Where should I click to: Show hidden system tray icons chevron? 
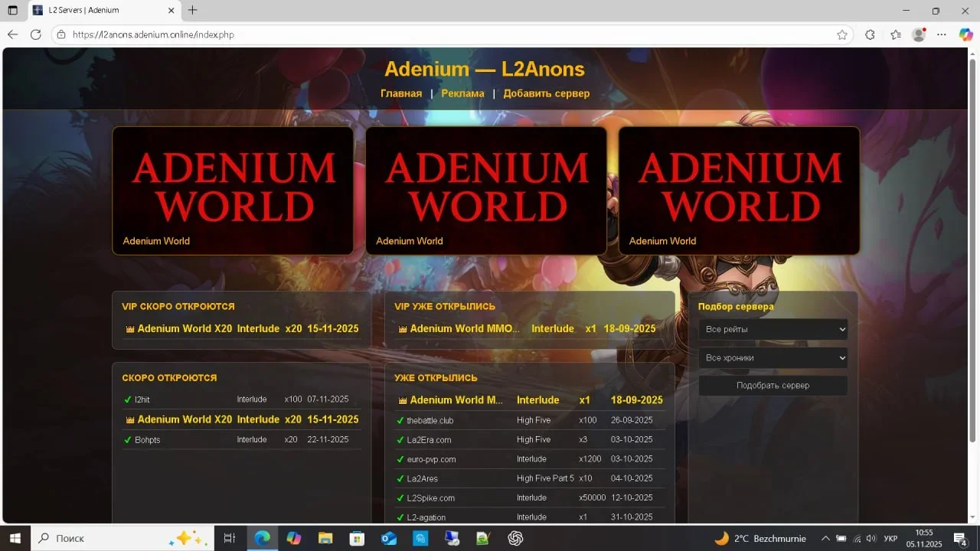(825, 538)
